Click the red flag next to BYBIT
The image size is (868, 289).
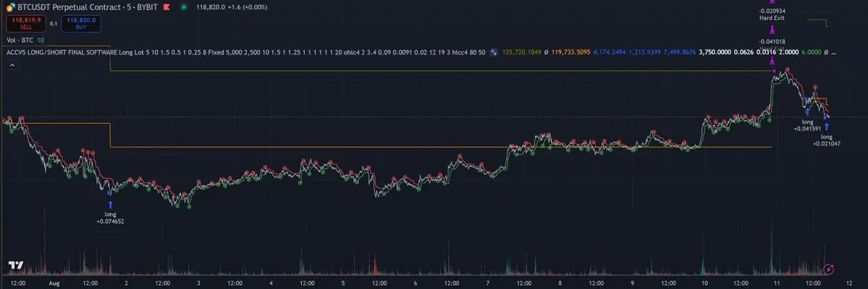click(166, 7)
